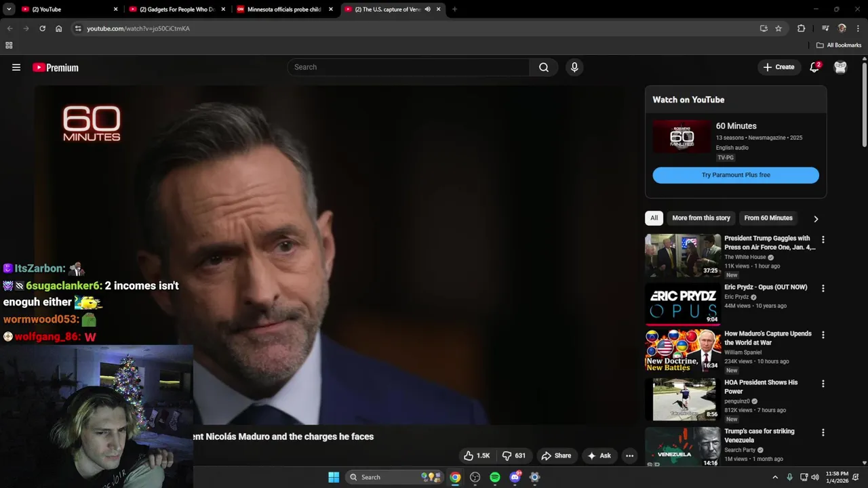Open Chrome apps grid in bookmarks bar
The width and height of the screenshot is (868, 488).
[9, 45]
